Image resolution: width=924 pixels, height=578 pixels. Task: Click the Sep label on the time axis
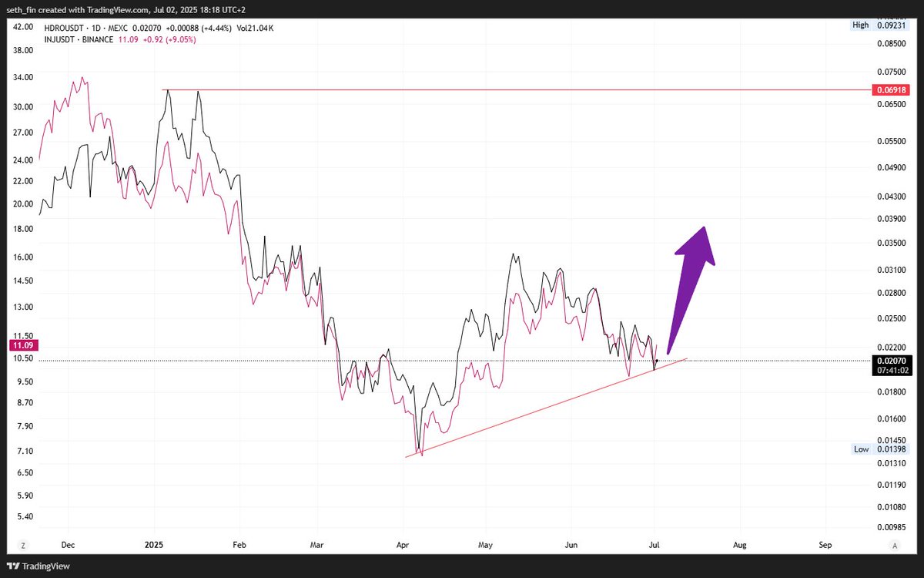(825, 545)
